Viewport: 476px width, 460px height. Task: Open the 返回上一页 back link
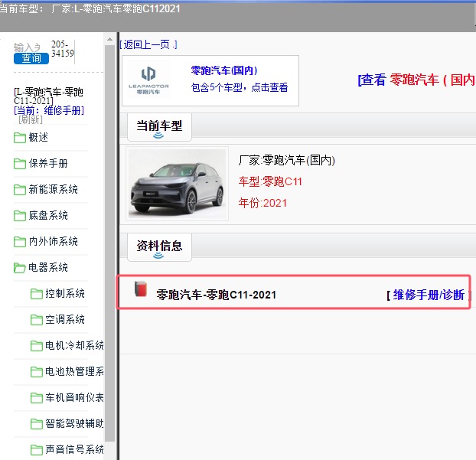click(148, 45)
